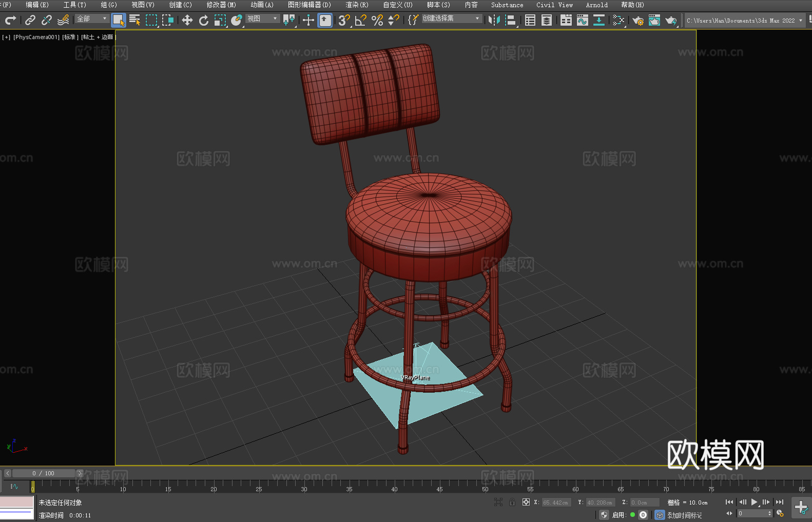Click the X coordinate field
Image resolution: width=812 pixels, height=522 pixels.
point(556,502)
